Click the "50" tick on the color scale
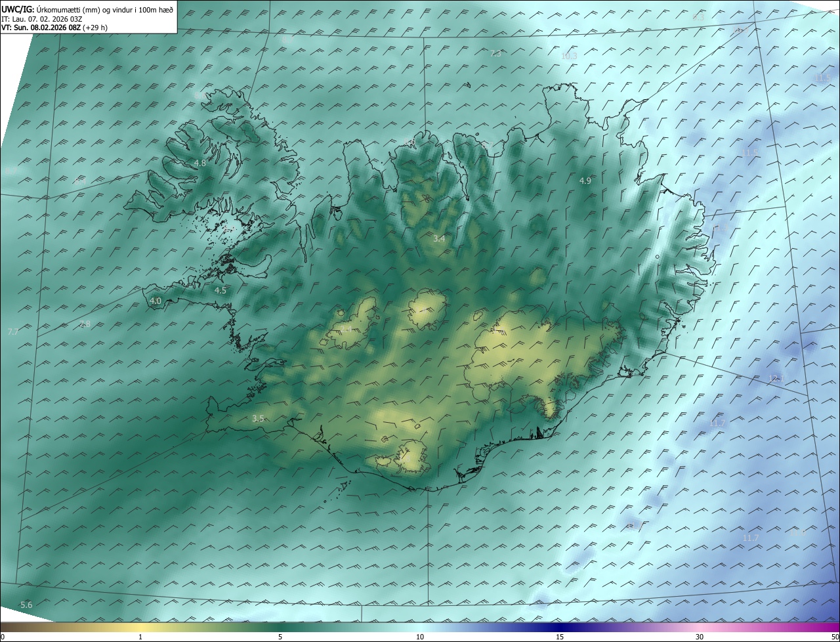The image size is (840, 642). pyautogui.click(x=835, y=637)
